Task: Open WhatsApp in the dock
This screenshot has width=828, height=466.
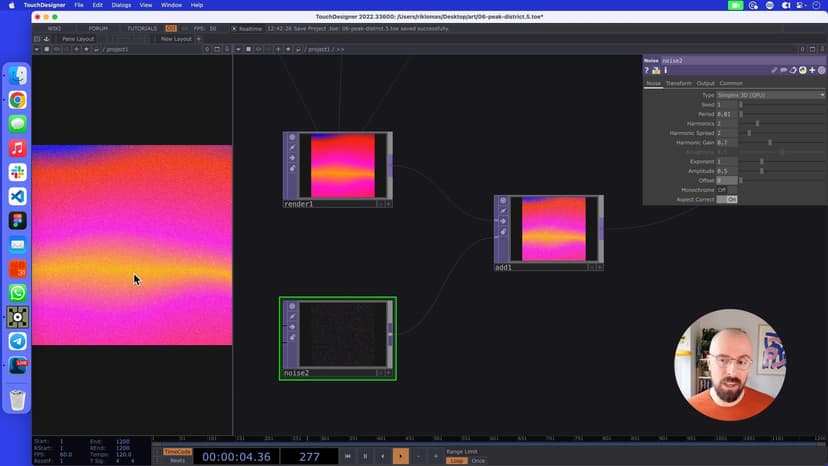Action: click(x=17, y=293)
